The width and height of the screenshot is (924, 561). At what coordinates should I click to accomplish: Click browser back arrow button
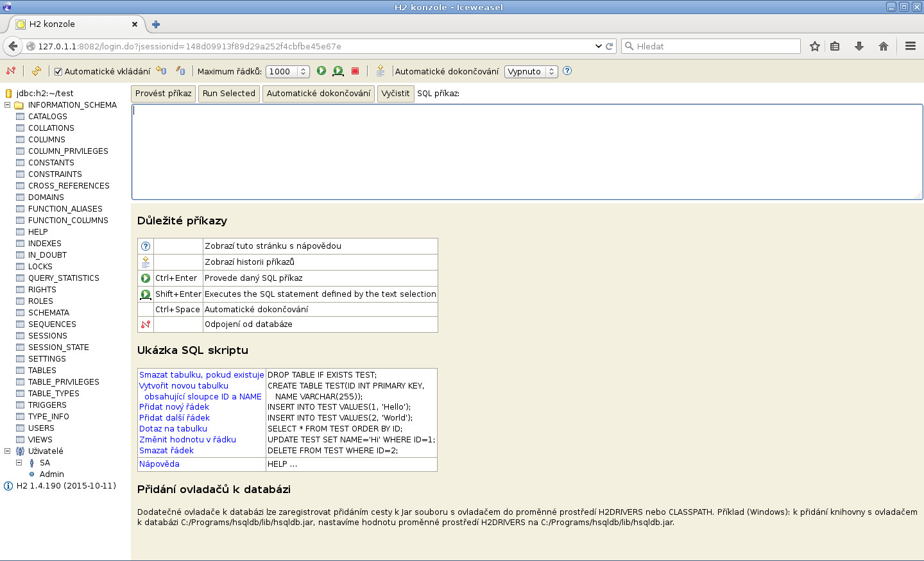pyautogui.click(x=13, y=46)
